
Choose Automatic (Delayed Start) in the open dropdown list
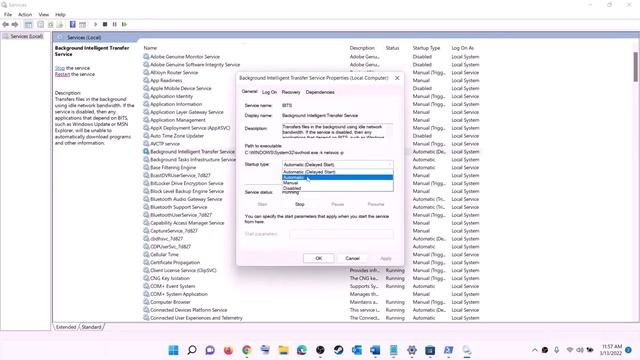tap(338, 172)
